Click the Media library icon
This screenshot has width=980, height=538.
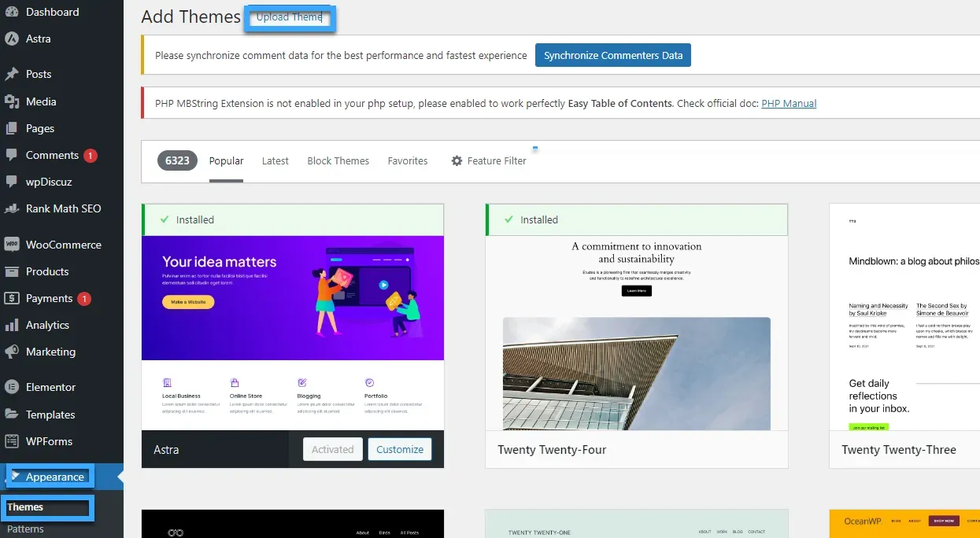[12, 101]
